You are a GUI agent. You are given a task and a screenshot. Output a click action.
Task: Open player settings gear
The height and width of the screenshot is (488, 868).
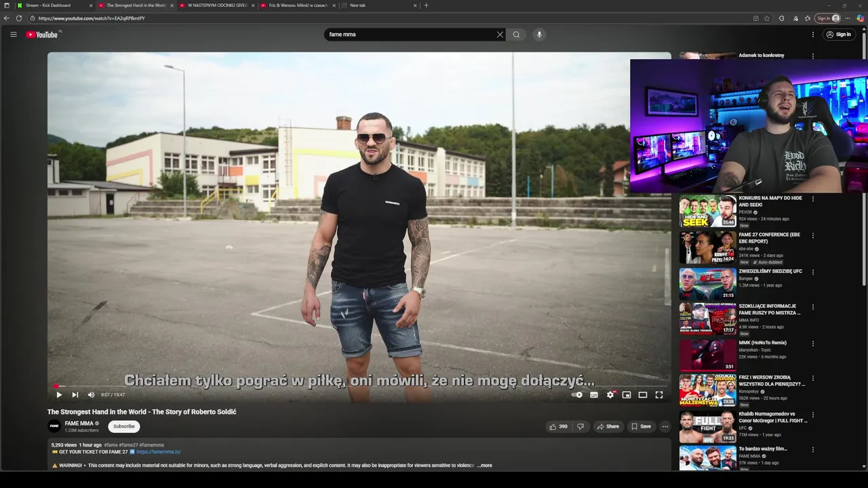pos(610,394)
